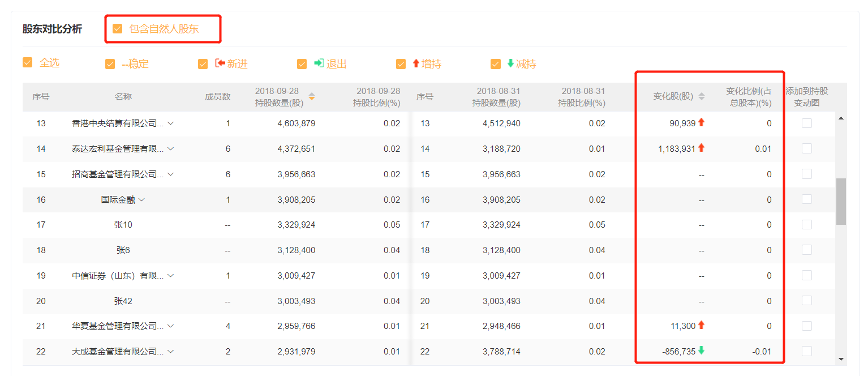Click the 成员数 column header
The image size is (868, 376).
[218, 97]
